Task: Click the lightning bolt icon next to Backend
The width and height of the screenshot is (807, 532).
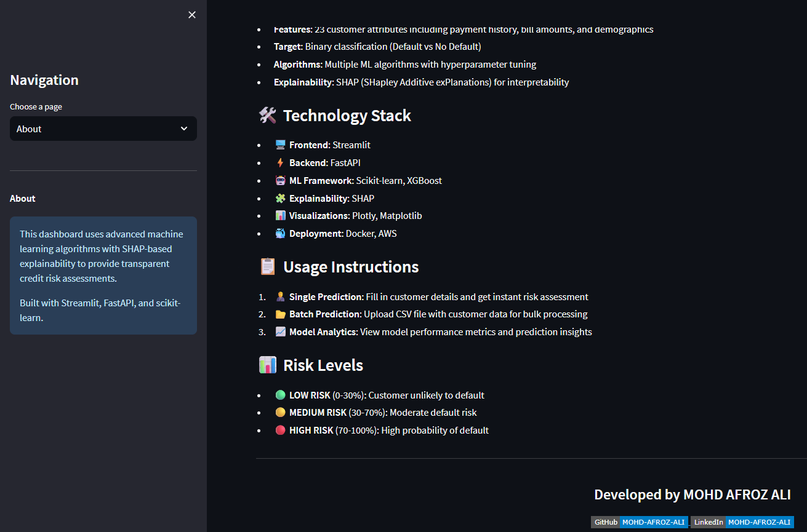Action: [281, 163]
